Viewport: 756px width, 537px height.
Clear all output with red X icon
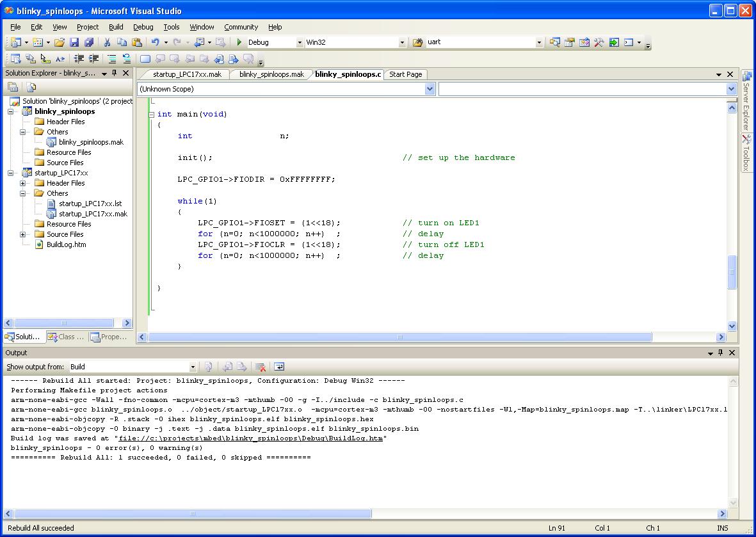261,367
